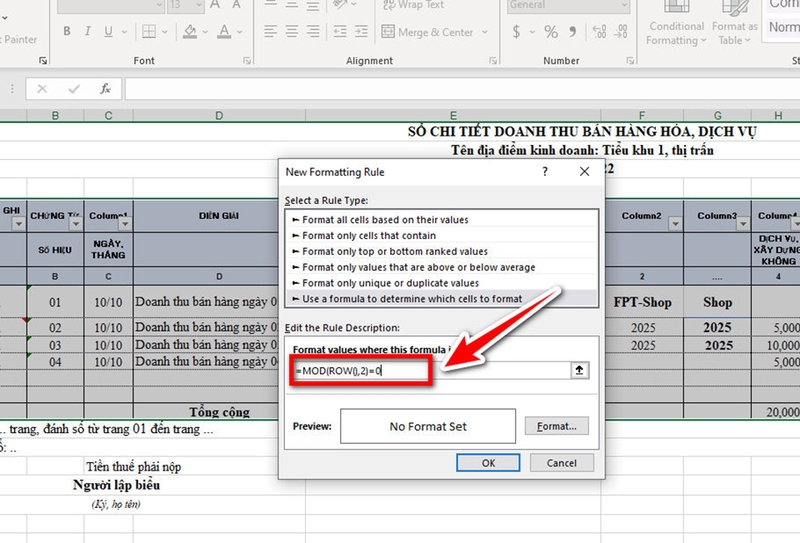
Task: Apply Comma Style format
Action: (572, 32)
